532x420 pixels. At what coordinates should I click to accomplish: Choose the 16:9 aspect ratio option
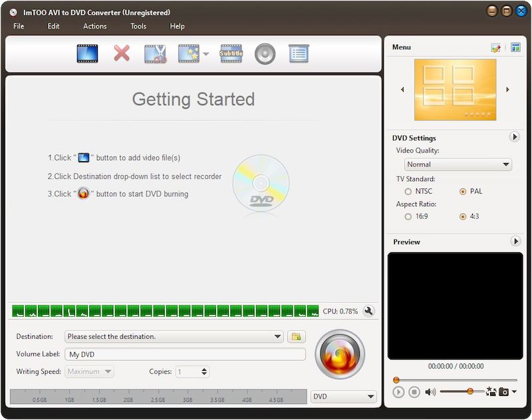(x=408, y=216)
